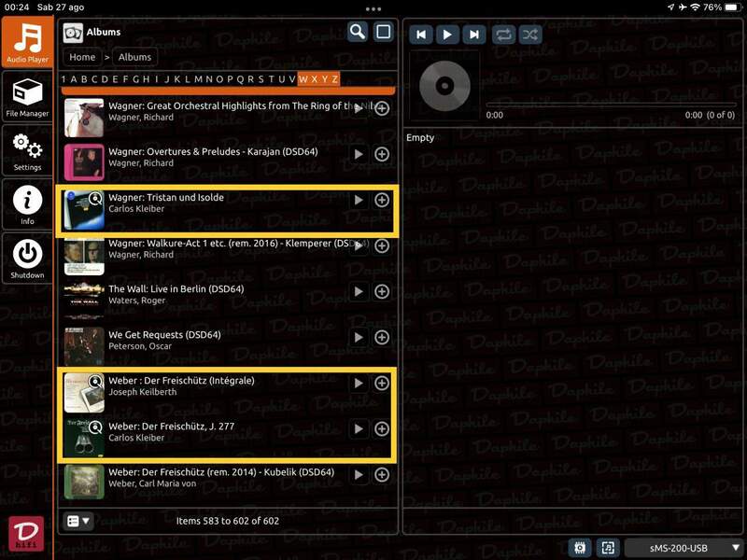
Task: Play the We Get Requests album
Action: pos(359,337)
